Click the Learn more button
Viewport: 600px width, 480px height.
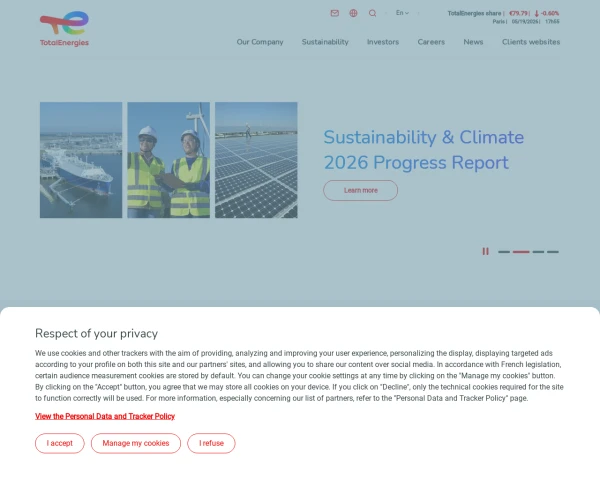360,190
